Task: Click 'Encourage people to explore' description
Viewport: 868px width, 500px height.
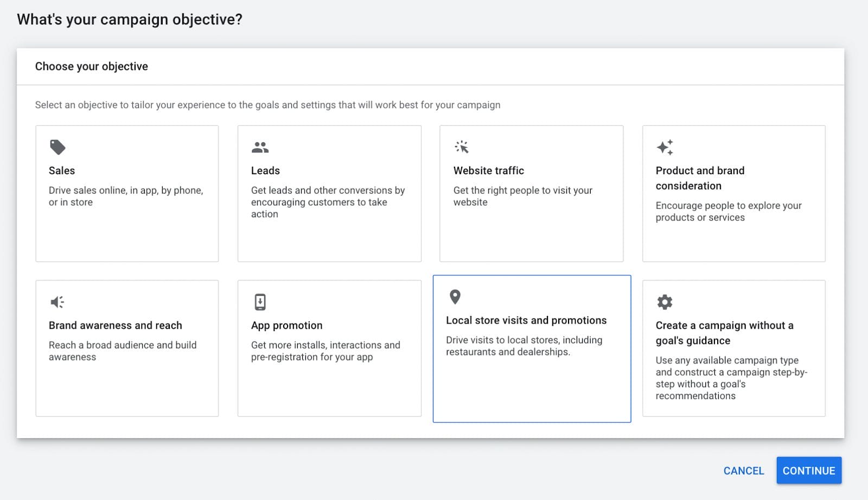Action: (729, 211)
